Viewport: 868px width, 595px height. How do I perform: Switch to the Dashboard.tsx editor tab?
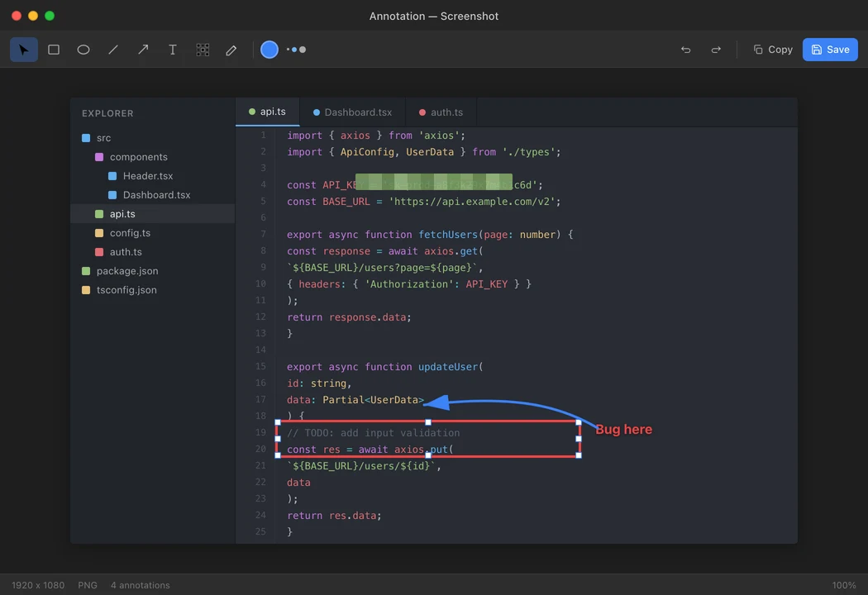(353, 112)
